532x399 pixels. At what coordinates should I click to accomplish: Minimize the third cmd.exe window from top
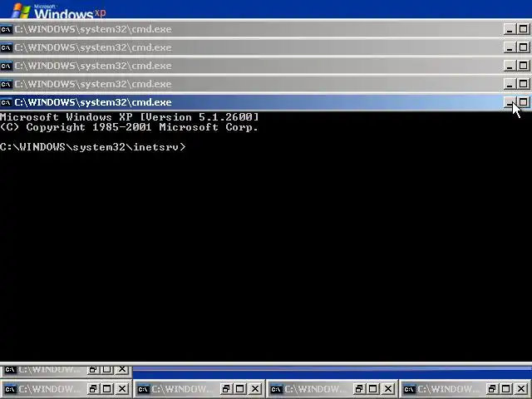(509, 66)
